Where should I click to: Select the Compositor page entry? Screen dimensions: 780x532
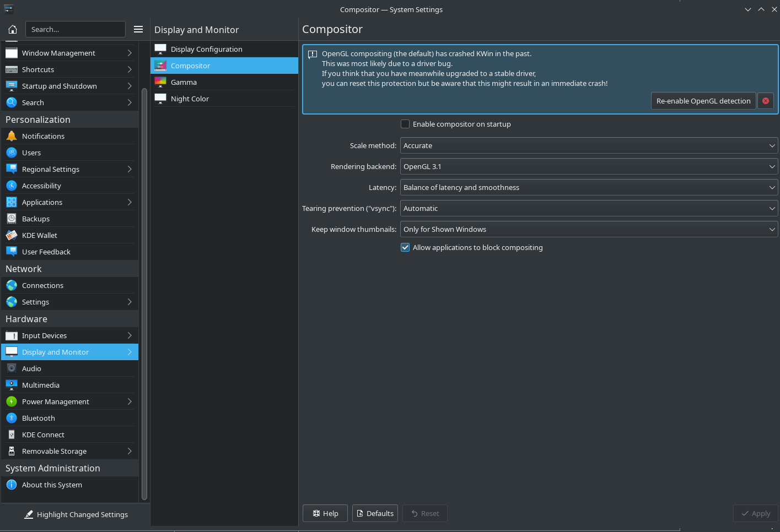pos(224,66)
